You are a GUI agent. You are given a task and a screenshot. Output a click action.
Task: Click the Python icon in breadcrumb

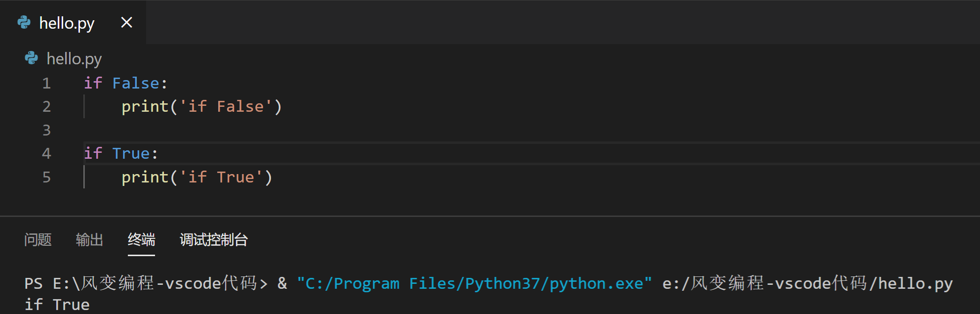coord(31,58)
